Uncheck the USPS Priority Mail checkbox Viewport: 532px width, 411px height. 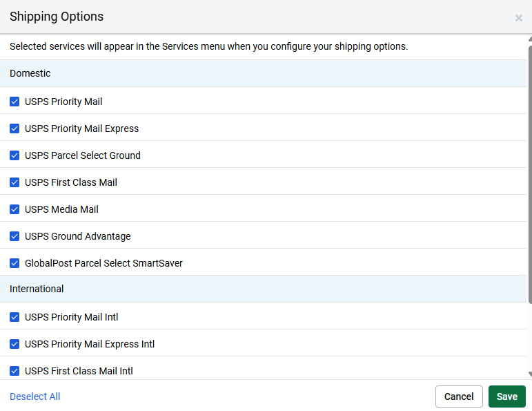(14, 102)
